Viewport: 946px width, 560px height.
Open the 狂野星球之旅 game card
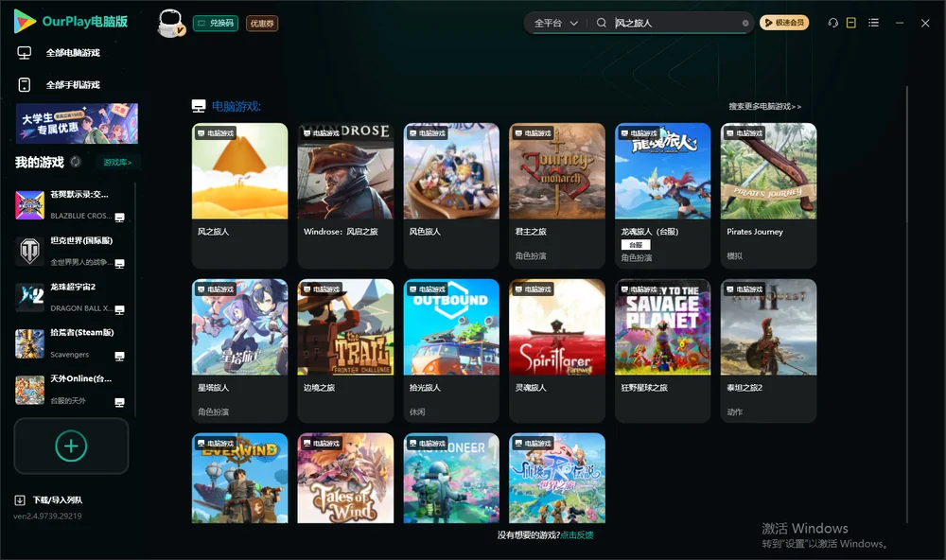tap(663, 351)
